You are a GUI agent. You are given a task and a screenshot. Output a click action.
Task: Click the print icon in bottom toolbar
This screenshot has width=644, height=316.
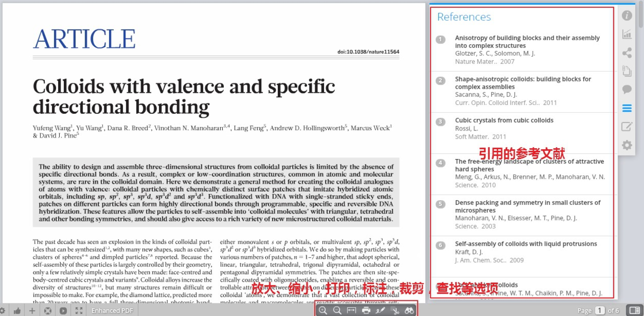pos(366,310)
